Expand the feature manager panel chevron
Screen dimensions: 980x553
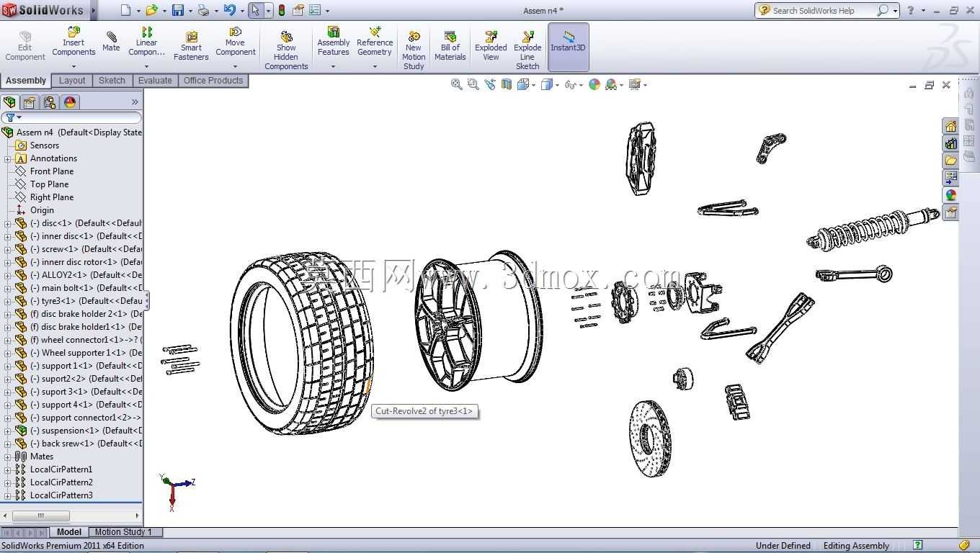(x=135, y=102)
